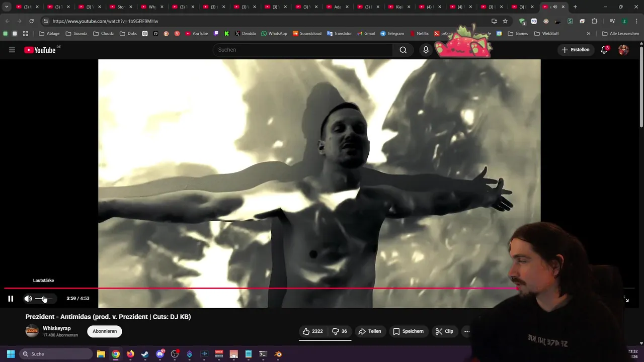The image size is (644, 362).
Task: Adjust the volume slider
Action: tap(43, 299)
